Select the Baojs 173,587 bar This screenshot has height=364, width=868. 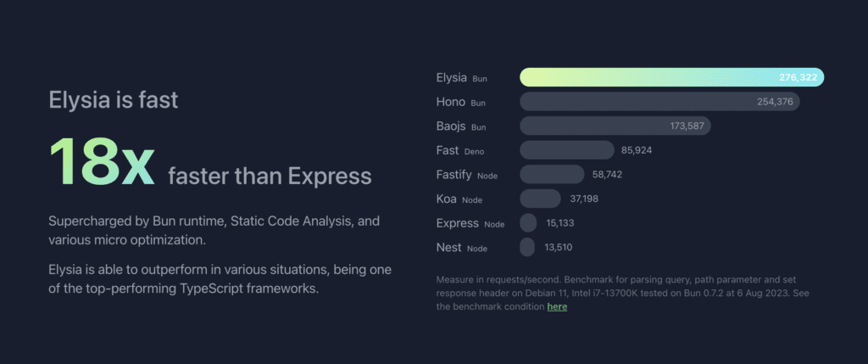coord(615,126)
